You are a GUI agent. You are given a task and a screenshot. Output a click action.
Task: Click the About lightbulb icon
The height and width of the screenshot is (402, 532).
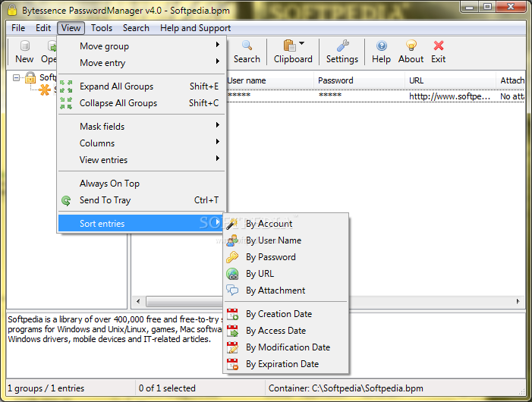pyautogui.click(x=411, y=46)
